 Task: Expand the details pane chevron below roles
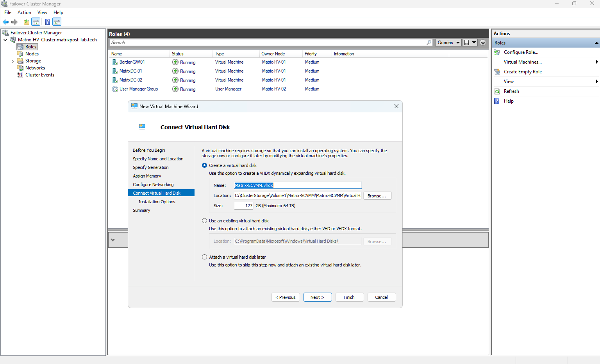pyautogui.click(x=113, y=240)
